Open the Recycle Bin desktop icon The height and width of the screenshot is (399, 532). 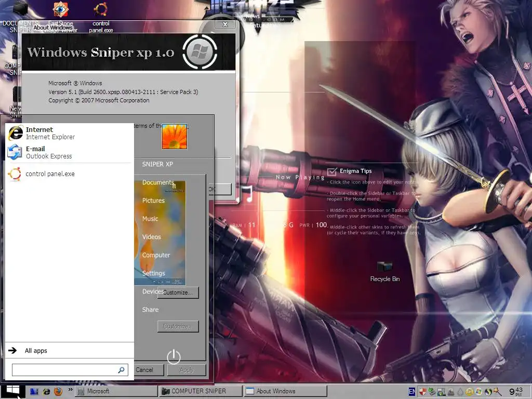385,272
